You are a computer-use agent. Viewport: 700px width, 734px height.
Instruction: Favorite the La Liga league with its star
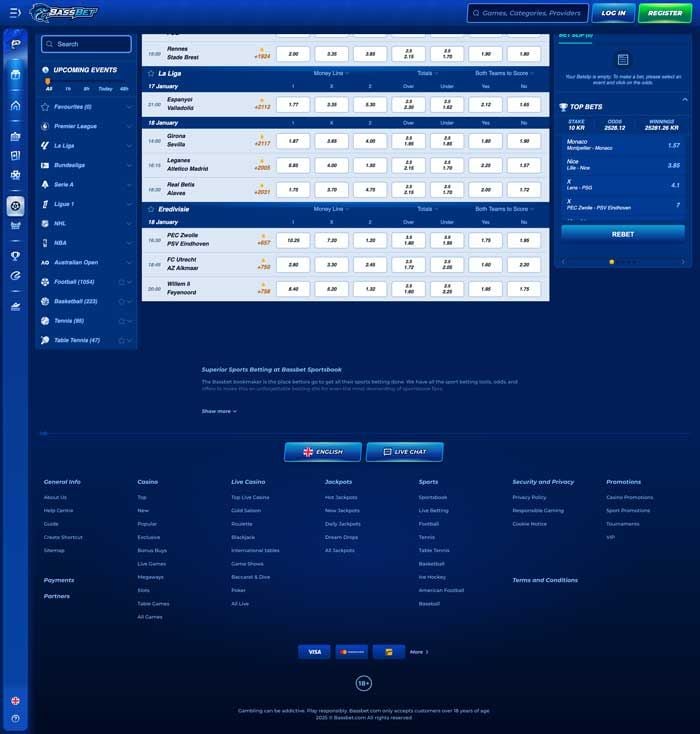[151, 73]
